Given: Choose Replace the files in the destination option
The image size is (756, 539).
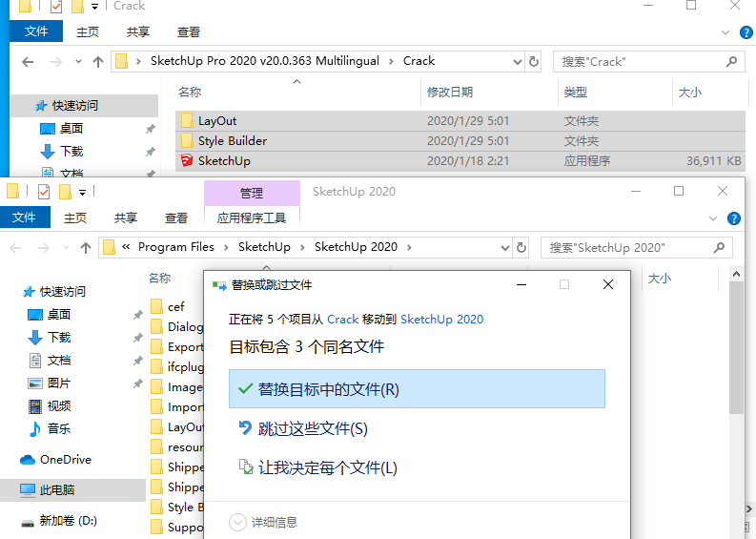Looking at the screenshot, I should pyautogui.click(x=417, y=389).
